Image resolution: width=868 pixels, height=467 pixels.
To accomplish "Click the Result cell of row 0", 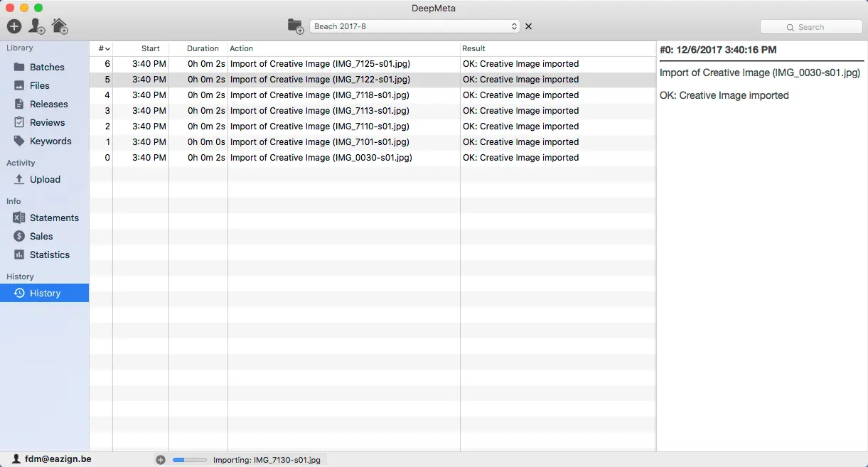I will pyautogui.click(x=558, y=158).
